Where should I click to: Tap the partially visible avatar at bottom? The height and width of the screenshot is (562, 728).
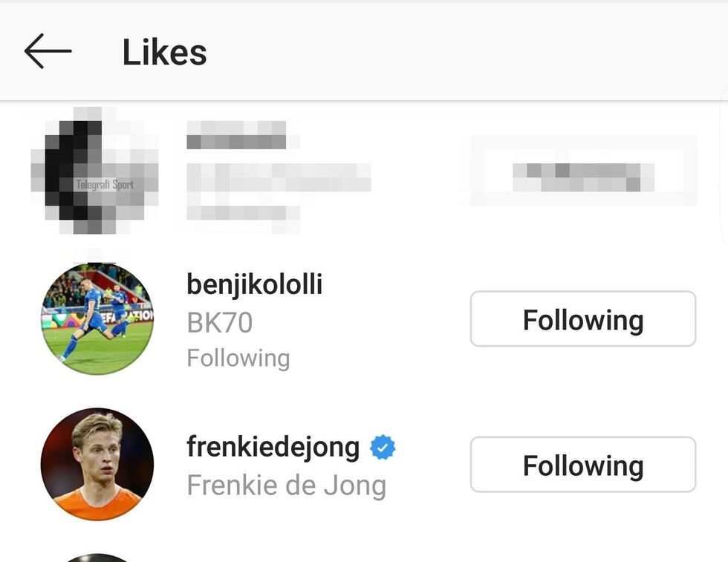point(97,557)
